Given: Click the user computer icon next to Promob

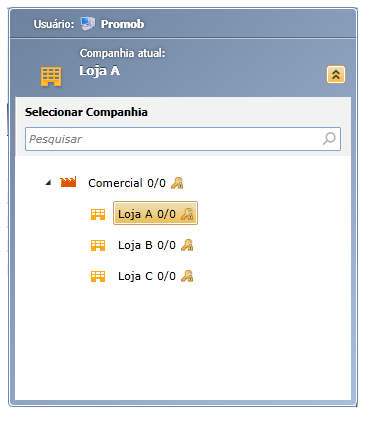Looking at the screenshot, I should pos(88,24).
